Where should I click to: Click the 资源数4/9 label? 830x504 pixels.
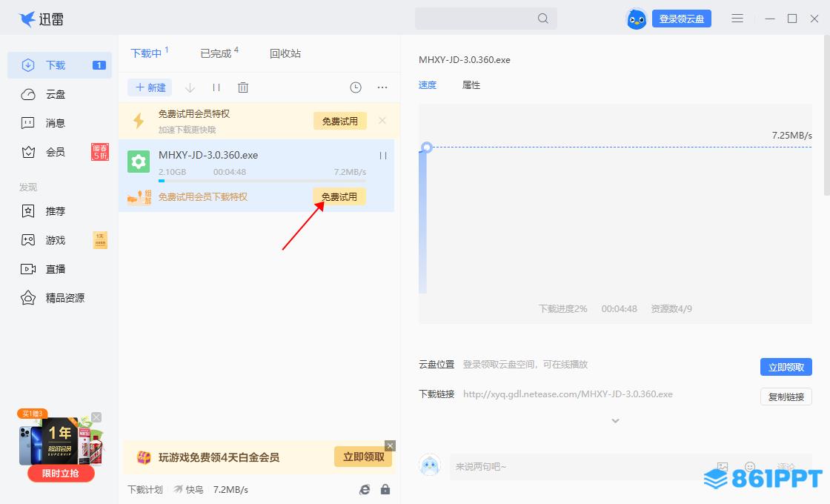[x=671, y=308]
